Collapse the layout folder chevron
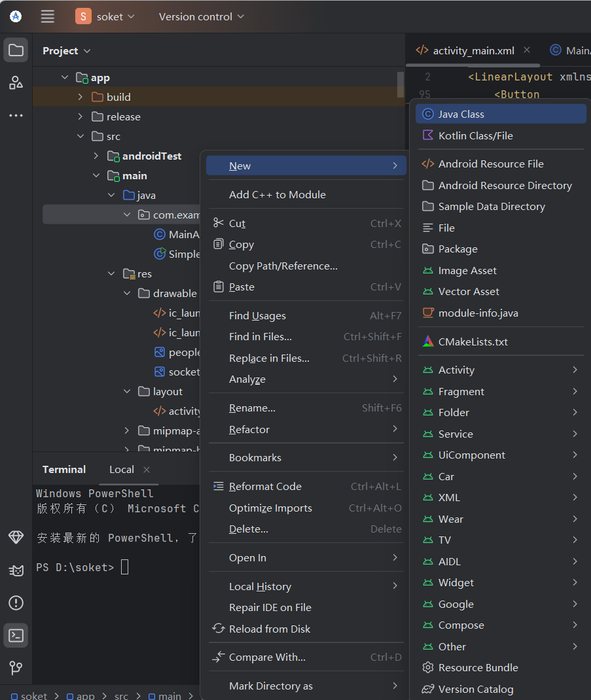 tap(127, 391)
